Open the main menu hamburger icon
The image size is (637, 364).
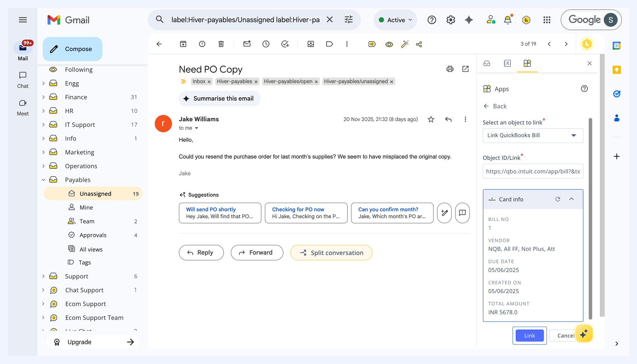[23, 20]
